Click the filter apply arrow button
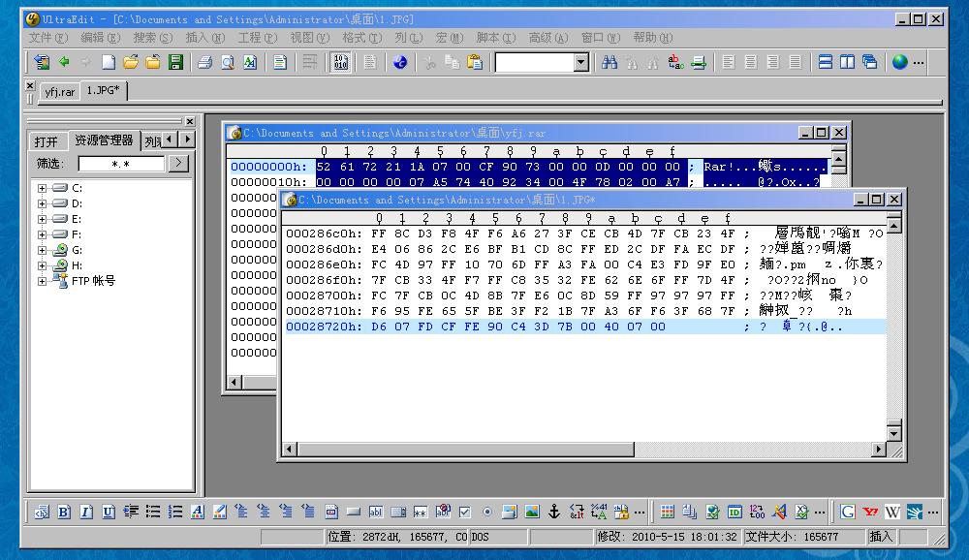Screen dimensions: 969x560 point(177,164)
